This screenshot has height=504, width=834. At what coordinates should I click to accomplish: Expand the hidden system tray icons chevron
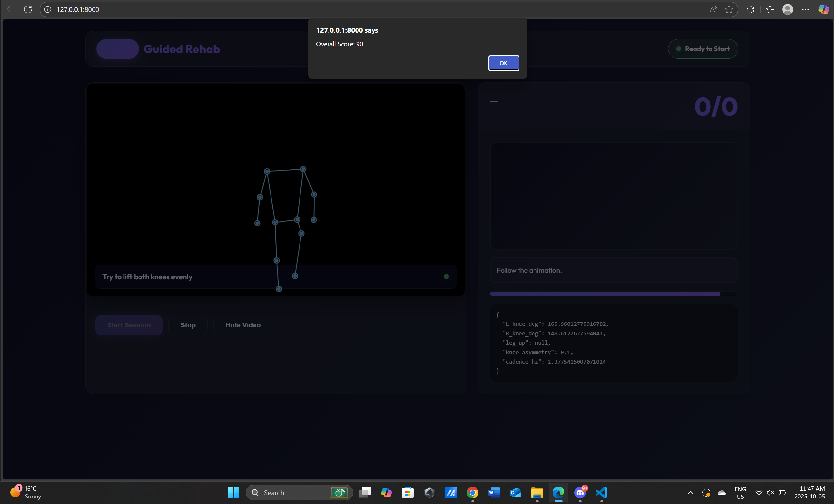(x=691, y=493)
